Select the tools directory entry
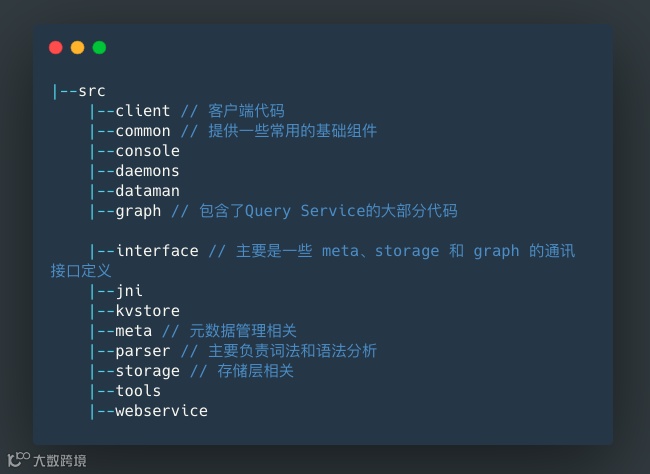Image resolution: width=650 pixels, height=474 pixels. click(x=138, y=391)
